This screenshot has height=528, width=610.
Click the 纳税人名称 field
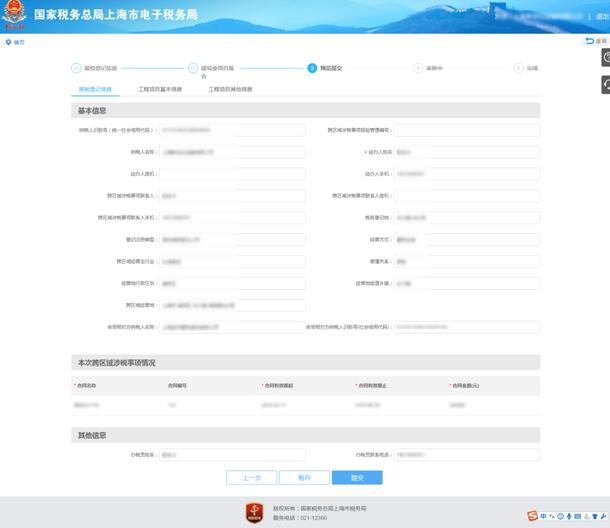pos(232,152)
